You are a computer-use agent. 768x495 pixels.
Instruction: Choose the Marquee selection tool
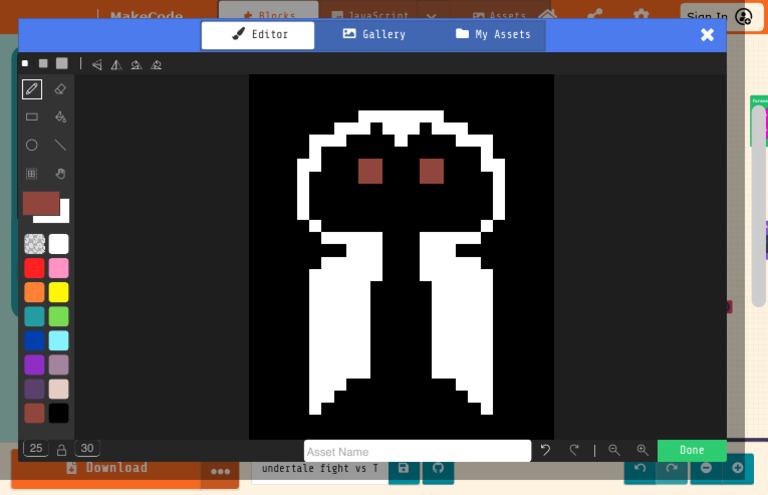click(32, 173)
